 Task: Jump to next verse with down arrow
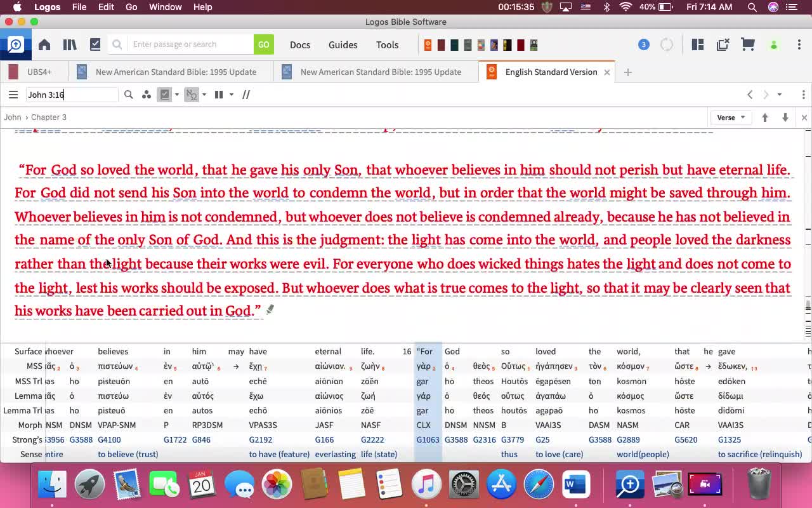point(785,117)
